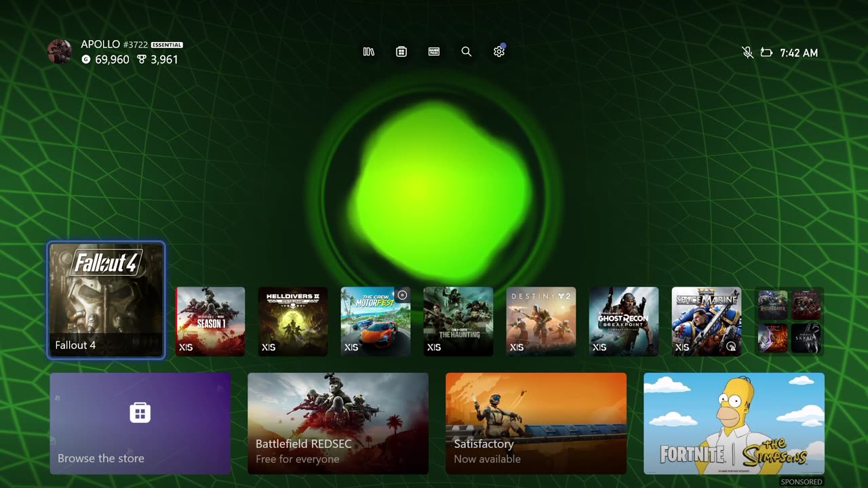Open the Fortnite Simpsons sponsored card

[734, 424]
